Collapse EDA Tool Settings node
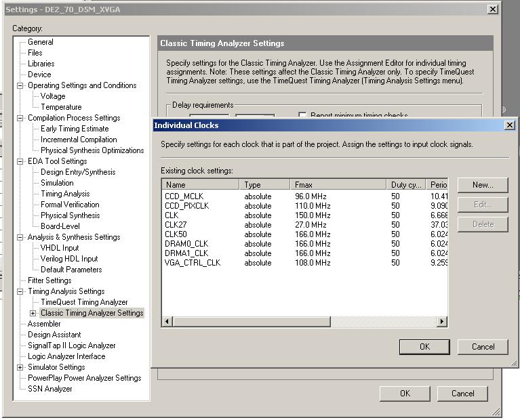This screenshot has width=520, height=420. coord(20,161)
